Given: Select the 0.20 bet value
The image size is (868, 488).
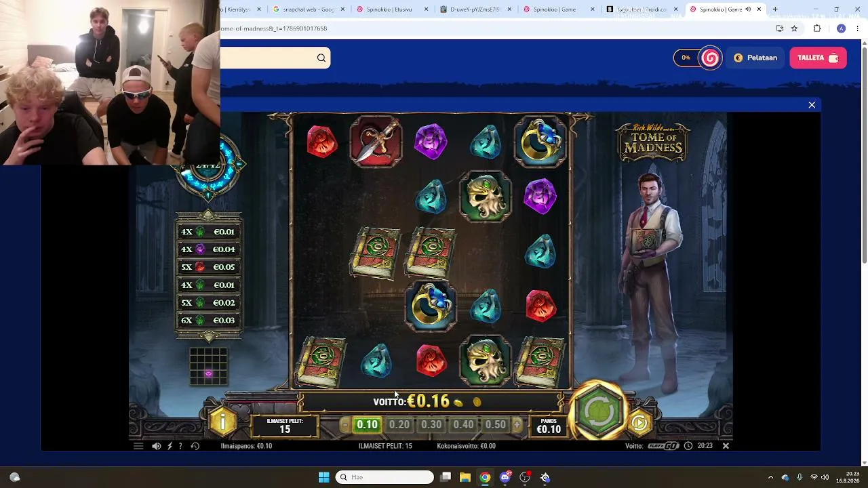Looking at the screenshot, I should click(x=399, y=425).
